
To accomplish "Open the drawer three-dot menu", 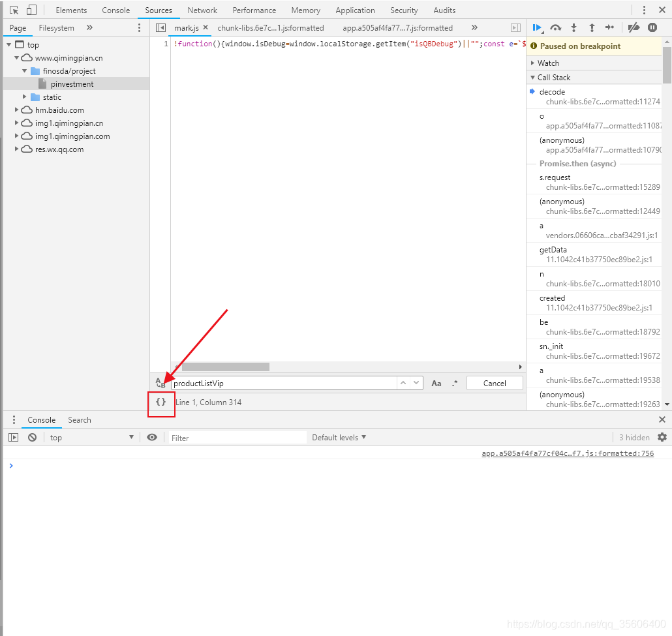I will 14,420.
